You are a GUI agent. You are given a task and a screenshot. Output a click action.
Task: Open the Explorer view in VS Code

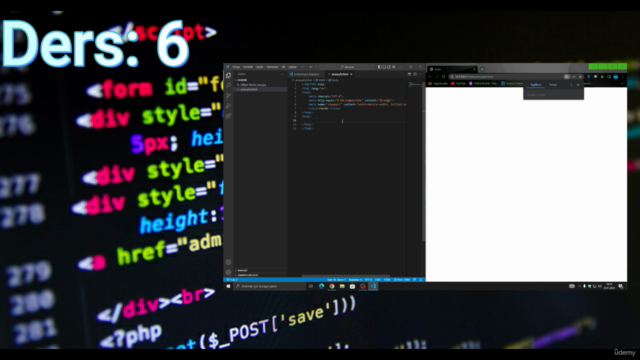pyautogui.click(x=228, y=76)
